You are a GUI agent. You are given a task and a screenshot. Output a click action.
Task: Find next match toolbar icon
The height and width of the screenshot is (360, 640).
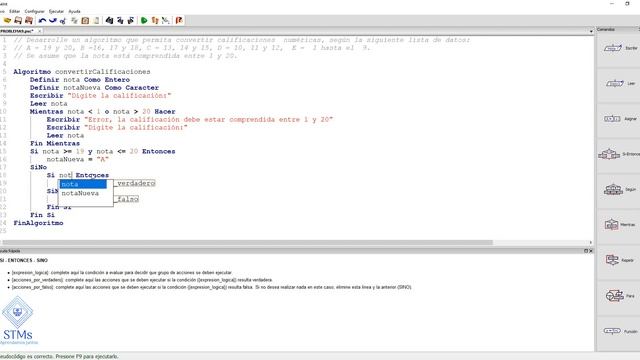(x=131, y=20)
